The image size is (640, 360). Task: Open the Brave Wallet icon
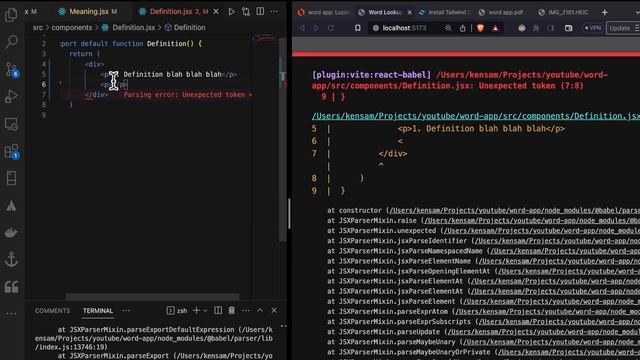pyautogui.click(x=569, y=28)
